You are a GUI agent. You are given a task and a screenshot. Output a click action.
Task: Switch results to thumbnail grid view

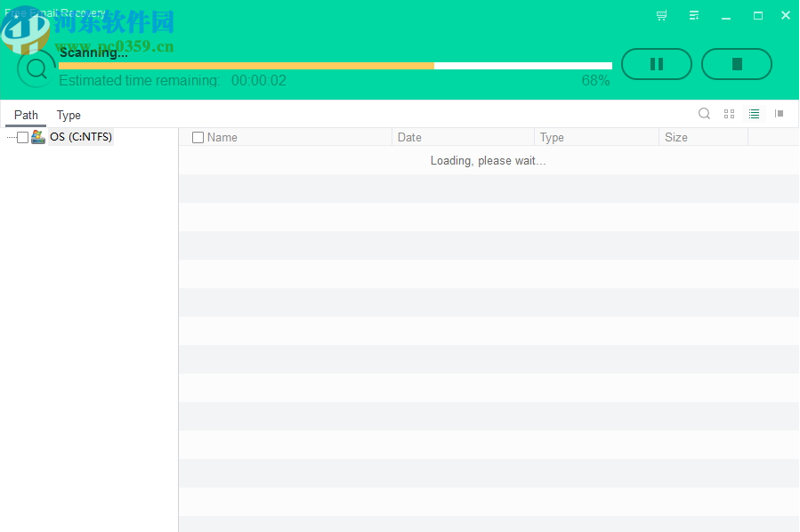[729, 114]
